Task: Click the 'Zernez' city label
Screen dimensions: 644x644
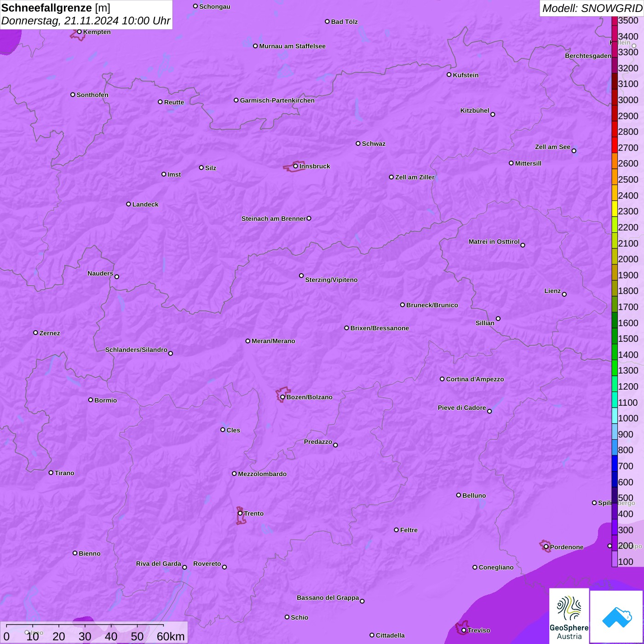Action: 50,333
